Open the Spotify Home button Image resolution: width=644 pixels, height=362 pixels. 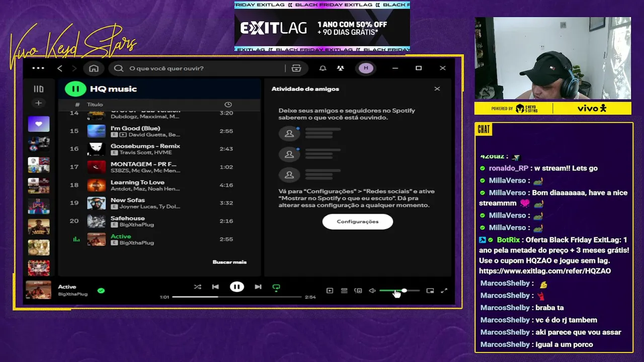(x=94, y=68)
